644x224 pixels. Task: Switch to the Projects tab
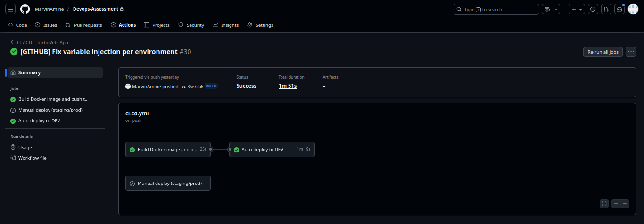tap(157, 25)
